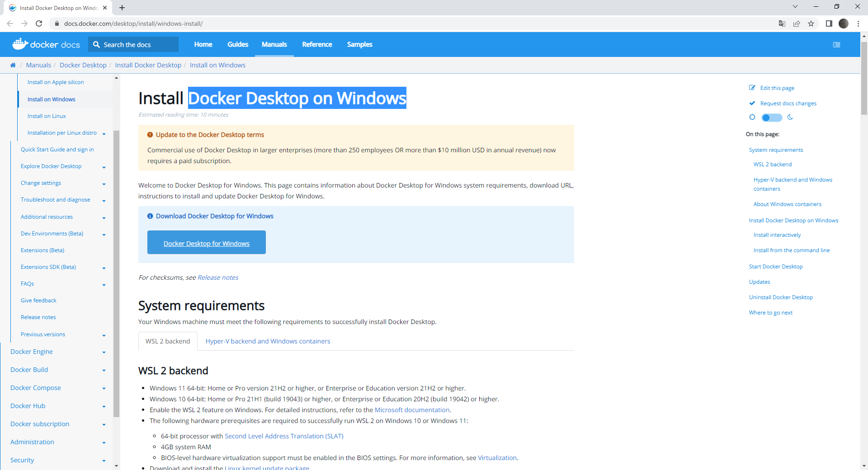The height and width of the screenshot is (470, 868).
Task: Reload the page with the refresh icon
Action: pos(39,23)
